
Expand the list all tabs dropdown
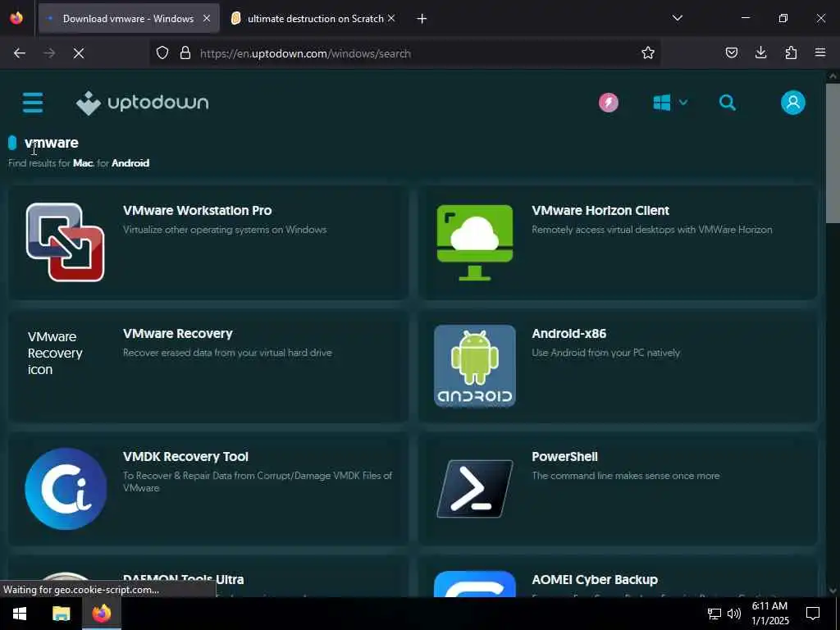pos(677,18)
